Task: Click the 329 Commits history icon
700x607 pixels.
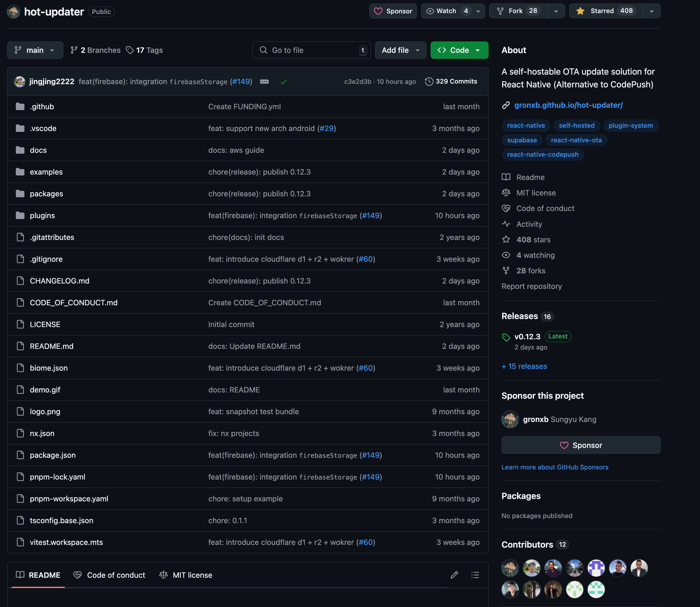Action: [x=429, y=82]
